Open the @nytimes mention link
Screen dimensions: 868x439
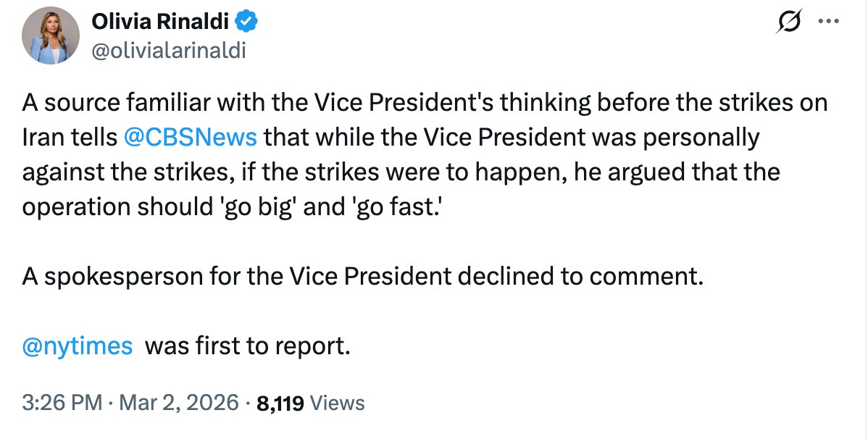78,346
